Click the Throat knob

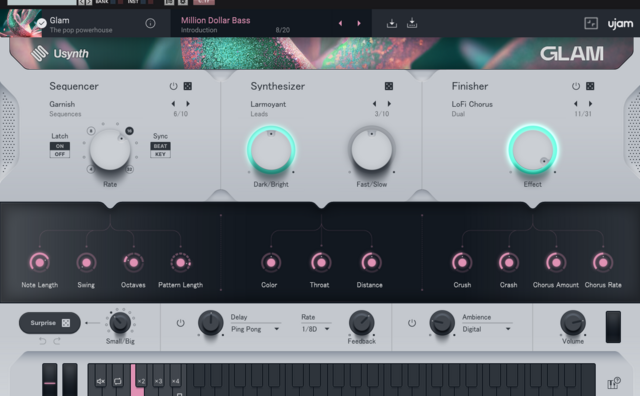pyautogui.click(x=321, y=263)
